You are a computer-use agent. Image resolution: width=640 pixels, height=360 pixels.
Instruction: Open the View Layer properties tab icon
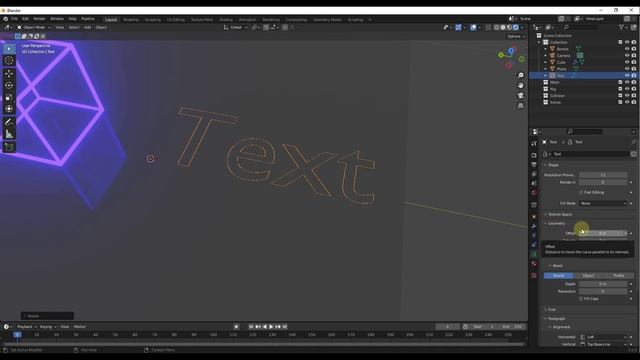[534, 174]
